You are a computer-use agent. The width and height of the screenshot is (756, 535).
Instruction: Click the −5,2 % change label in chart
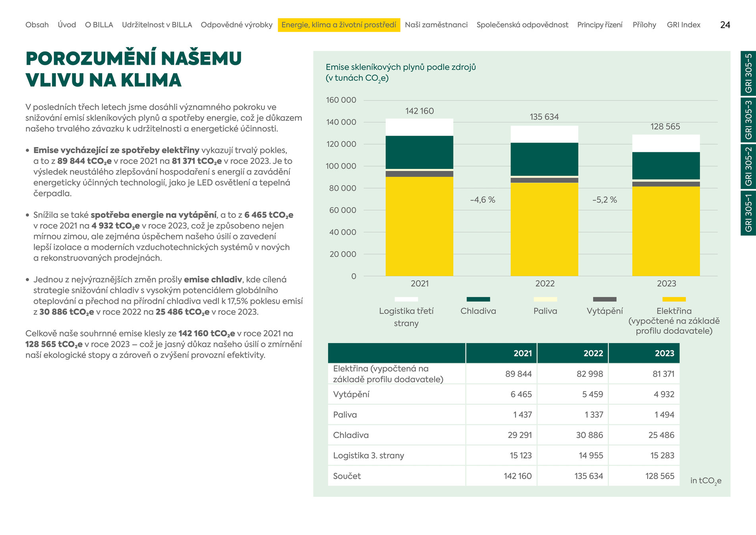click(605, 200)
